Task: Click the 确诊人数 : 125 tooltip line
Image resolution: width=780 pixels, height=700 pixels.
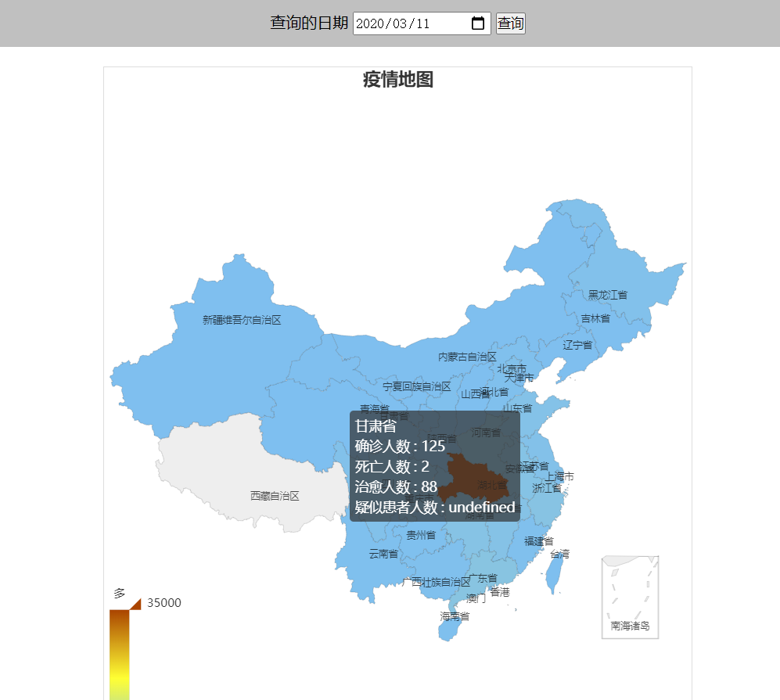Action: pos(400,447)
